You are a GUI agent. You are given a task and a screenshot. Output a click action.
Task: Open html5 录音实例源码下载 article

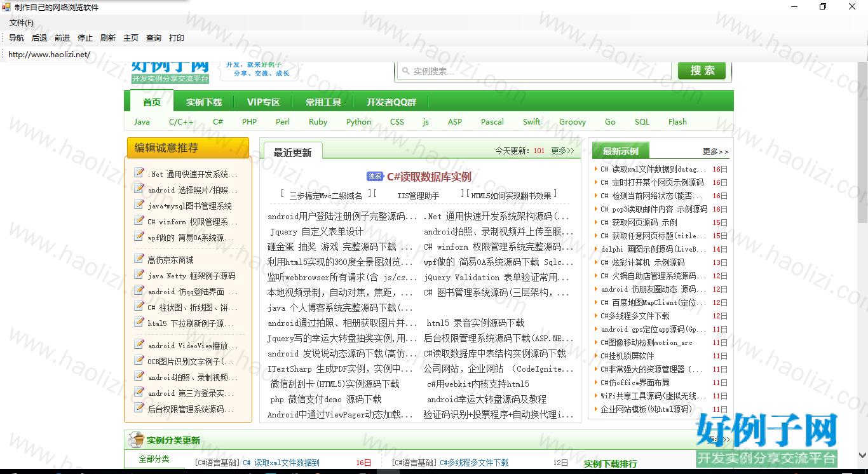pos(476,323)
